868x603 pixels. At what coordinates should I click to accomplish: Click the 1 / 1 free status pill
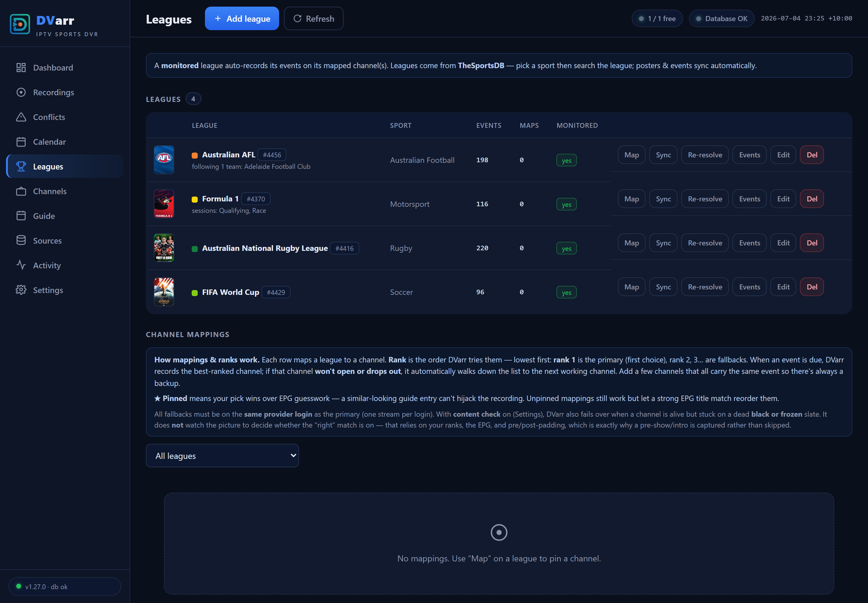pyautogui.click(x=657, y=18)
